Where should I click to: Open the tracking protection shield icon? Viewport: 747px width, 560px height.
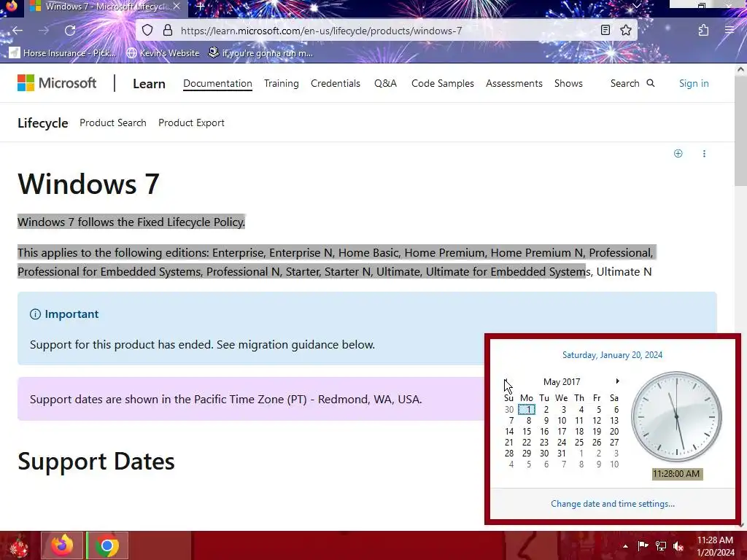147,31
